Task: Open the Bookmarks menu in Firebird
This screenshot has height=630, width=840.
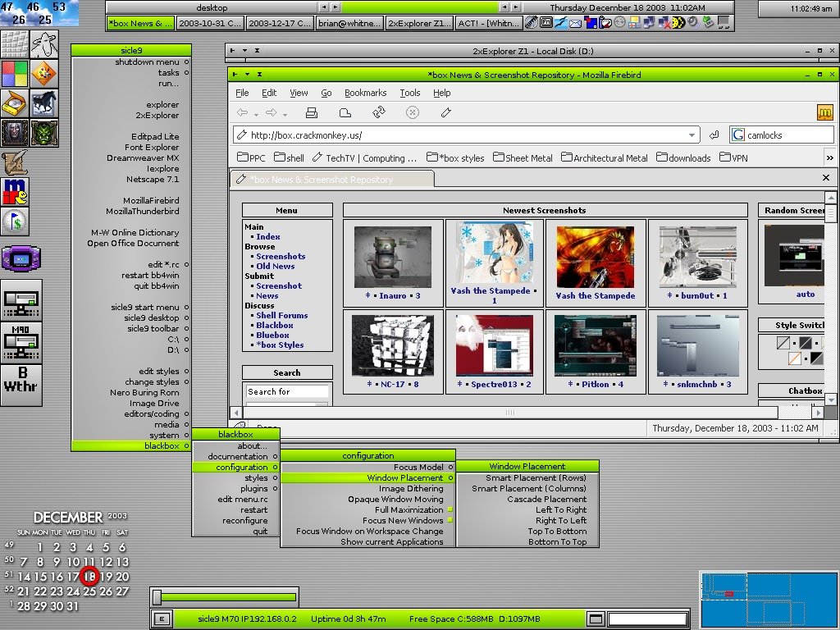Action: (x=365, y=93)
